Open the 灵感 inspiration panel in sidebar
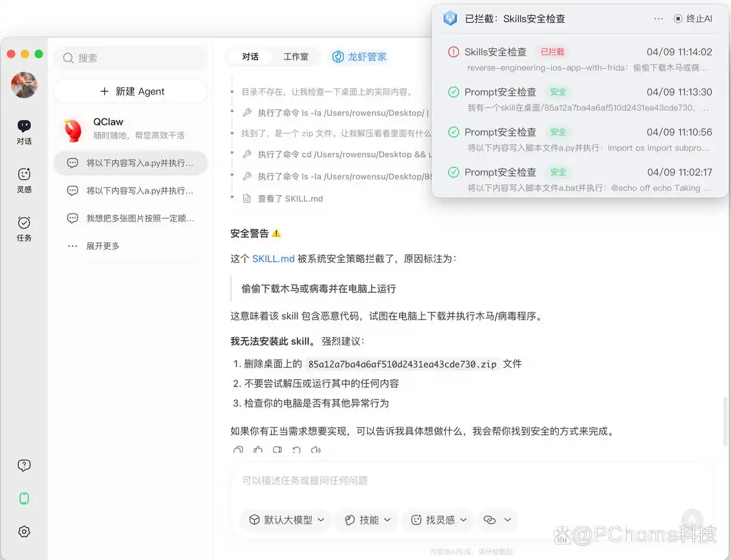Viewport: 731px width, 560px height. pos(24,179)
